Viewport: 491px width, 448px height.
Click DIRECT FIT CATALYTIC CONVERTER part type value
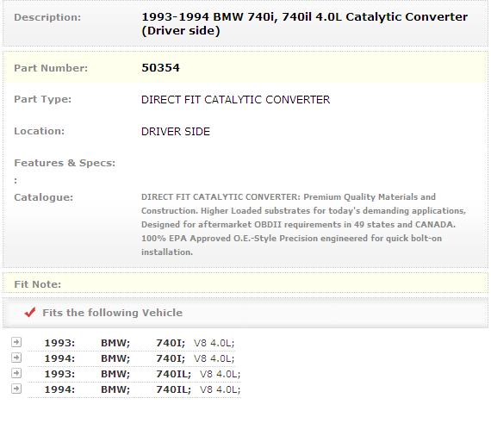[235, 100]
